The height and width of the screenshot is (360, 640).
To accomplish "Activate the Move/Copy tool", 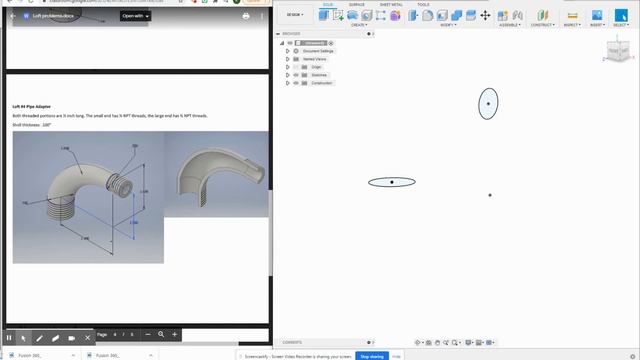I will coord(485,16).
